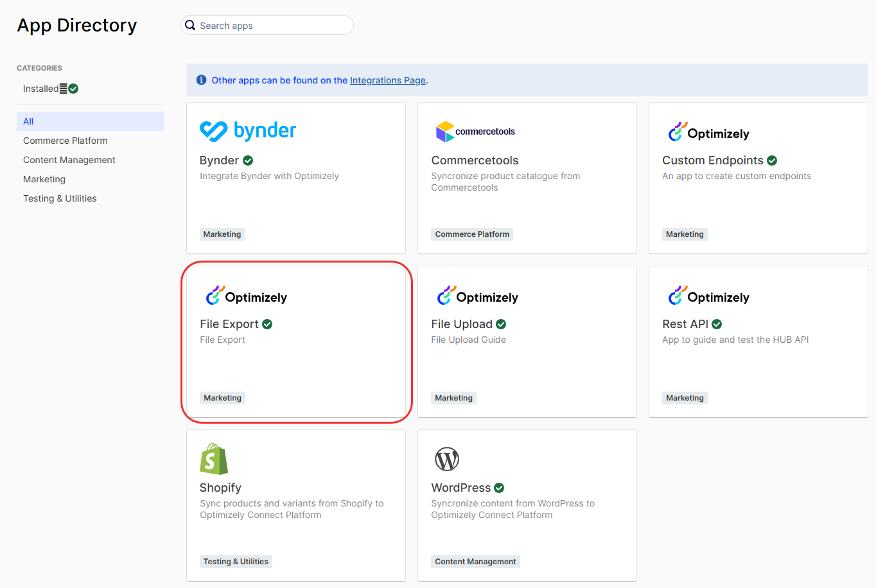Viewport: 876px width, 588px height.
Task: Click Marketing tag on Bynder card
Action: [x=222, y=234]
